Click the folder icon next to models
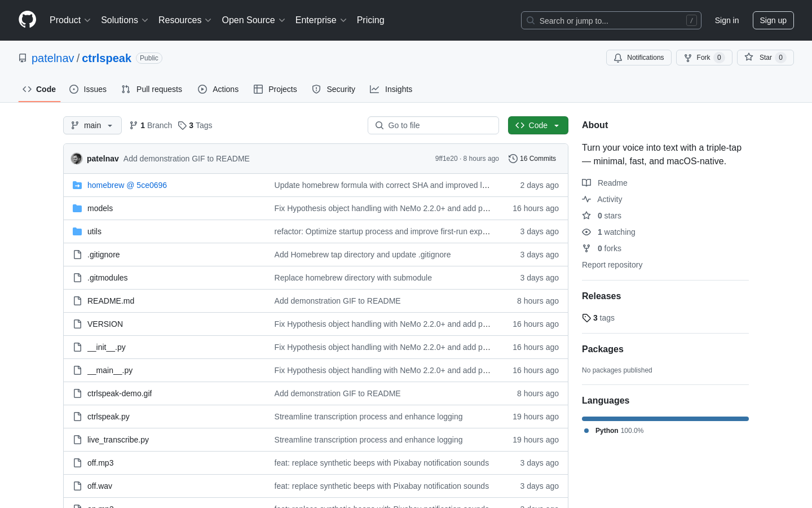This screenshot has width=812, height=508. pyautogui.click(x=77, y=208)
